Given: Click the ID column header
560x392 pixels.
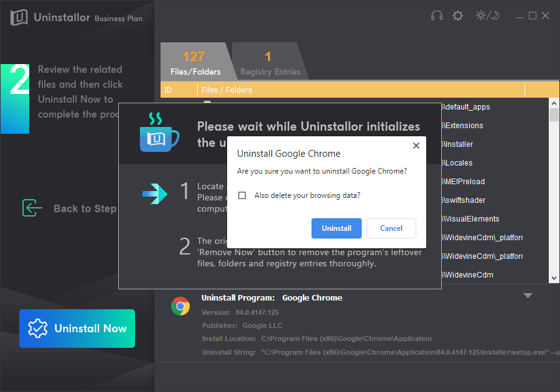Looking at the screenshot, I should click(179, 90).
